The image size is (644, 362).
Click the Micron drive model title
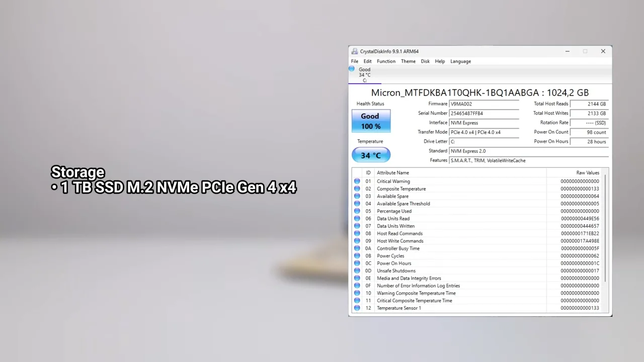point(479,93)
